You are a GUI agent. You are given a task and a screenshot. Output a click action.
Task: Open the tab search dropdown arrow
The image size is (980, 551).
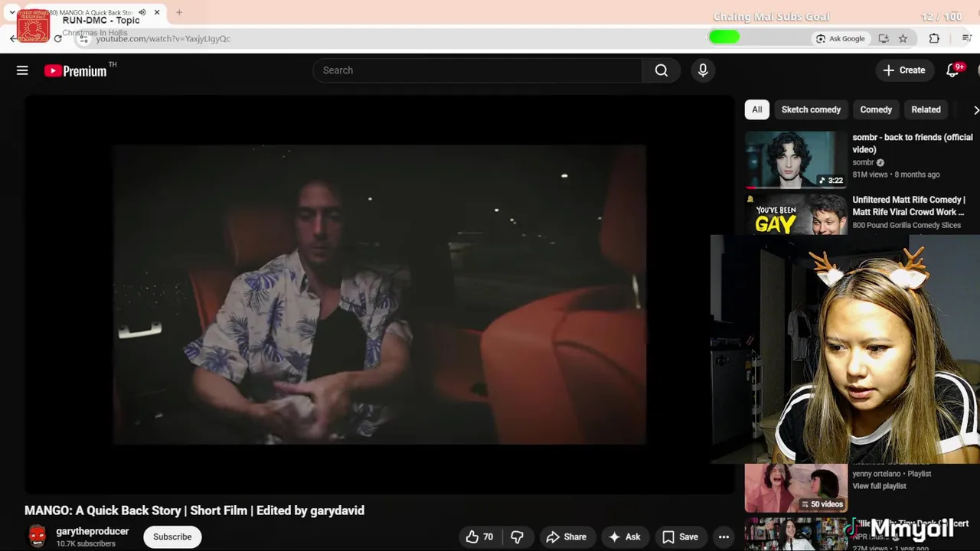click(x=12, y=12)
